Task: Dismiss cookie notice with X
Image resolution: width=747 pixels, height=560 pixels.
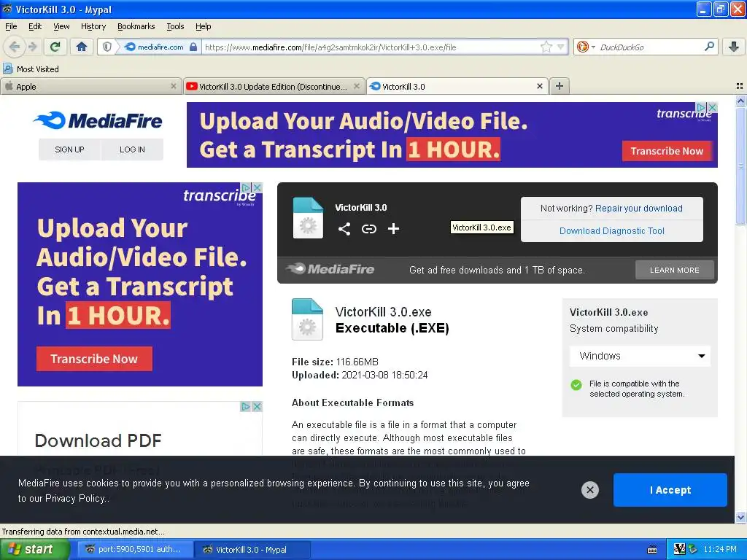Action: click(x=589, y=489)
